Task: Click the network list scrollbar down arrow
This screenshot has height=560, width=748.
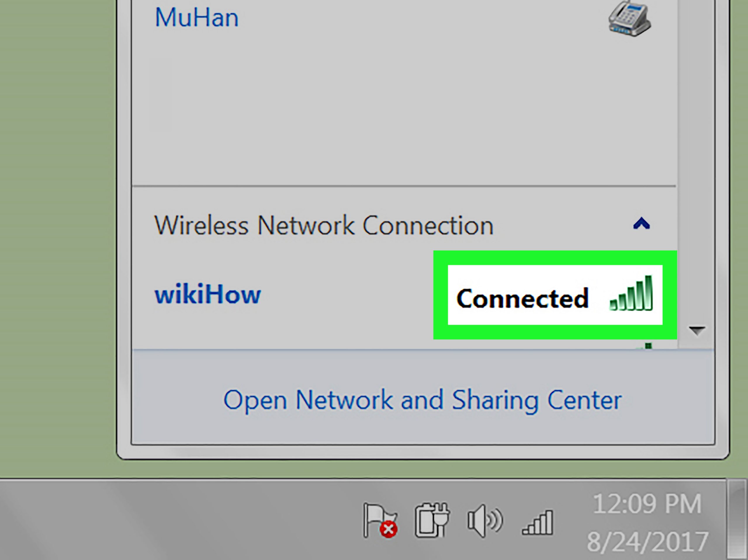Action: point(697,330)
